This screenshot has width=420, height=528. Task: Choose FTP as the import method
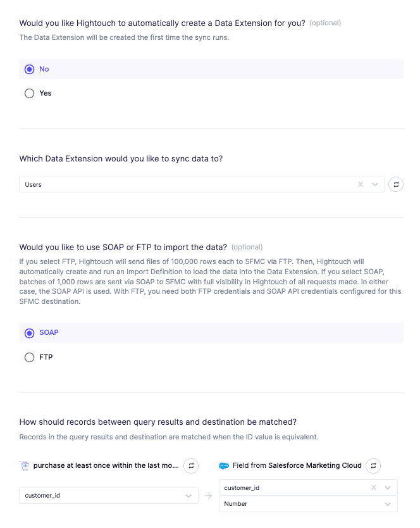[30, 357]
